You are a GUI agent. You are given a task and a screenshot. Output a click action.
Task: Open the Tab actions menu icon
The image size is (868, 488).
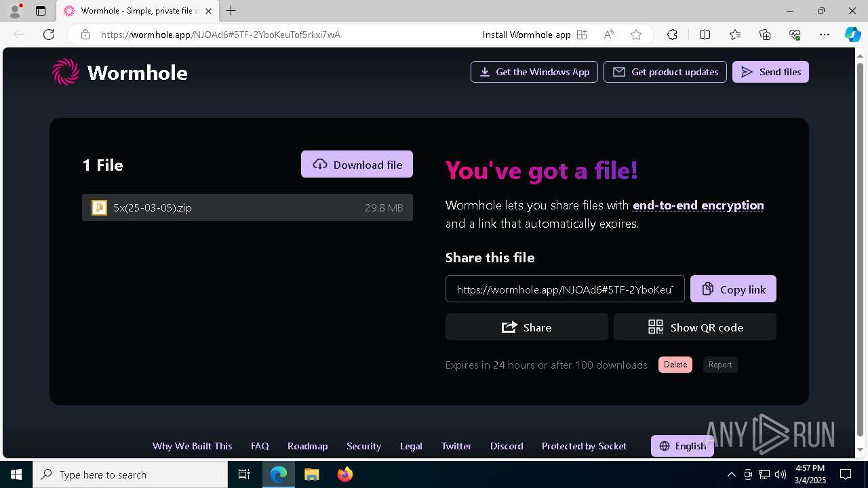(x=41, y=11)
